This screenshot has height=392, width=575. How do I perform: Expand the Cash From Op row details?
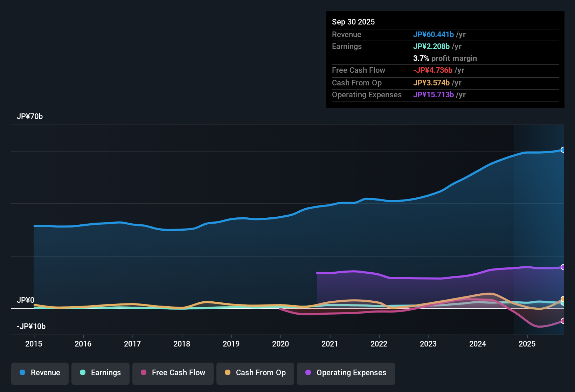[356, 83]
